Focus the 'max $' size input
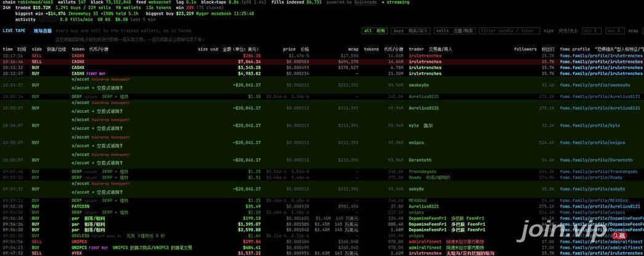This screenshot has height=256, width=644. pos(615,31)
